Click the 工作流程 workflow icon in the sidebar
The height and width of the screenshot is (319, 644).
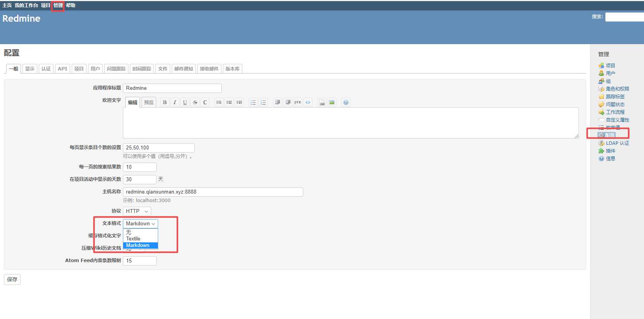601,112
